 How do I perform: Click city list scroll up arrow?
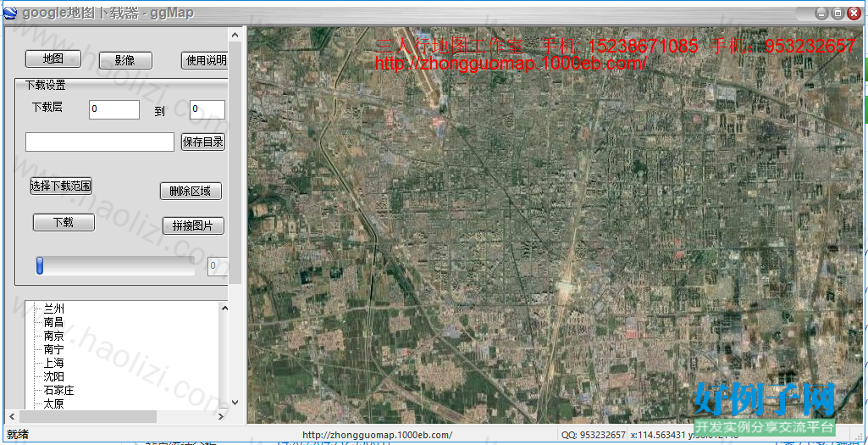pyautogui.click(x=224, y=309)
